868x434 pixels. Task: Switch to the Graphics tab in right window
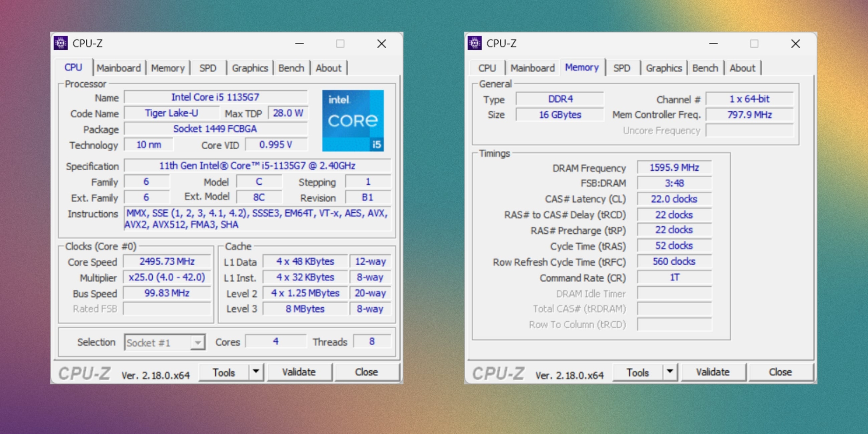664,68
